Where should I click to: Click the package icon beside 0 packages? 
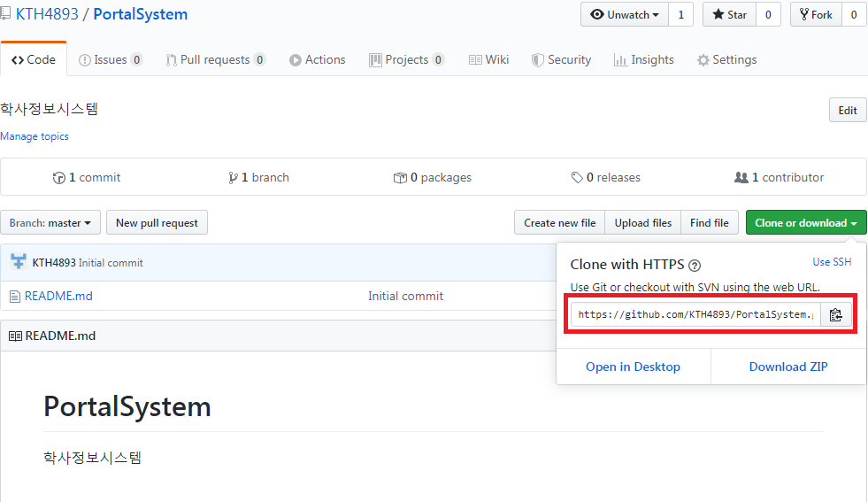[x=400, y=178]
